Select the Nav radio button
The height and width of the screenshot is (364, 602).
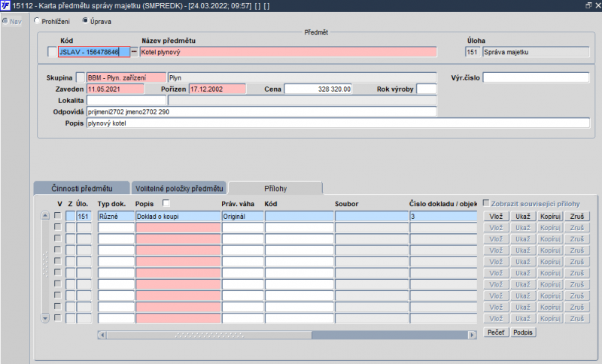[5, 21]
